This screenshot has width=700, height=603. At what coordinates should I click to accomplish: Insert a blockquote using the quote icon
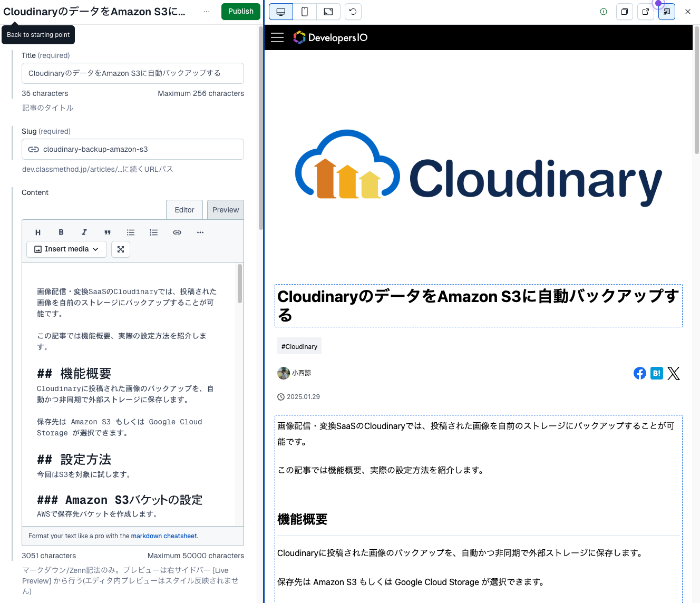point(108,232)
